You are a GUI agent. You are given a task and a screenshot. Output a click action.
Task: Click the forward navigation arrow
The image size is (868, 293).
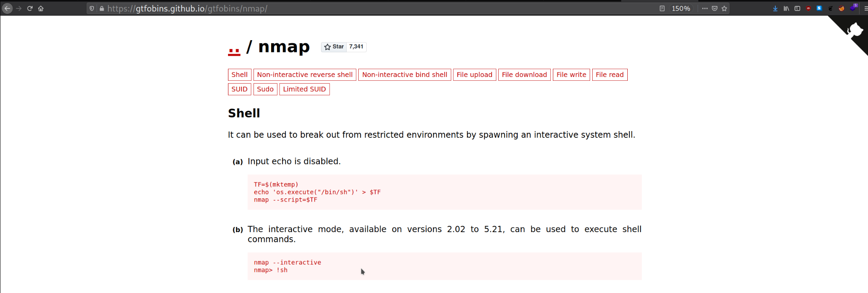(19, 8)
